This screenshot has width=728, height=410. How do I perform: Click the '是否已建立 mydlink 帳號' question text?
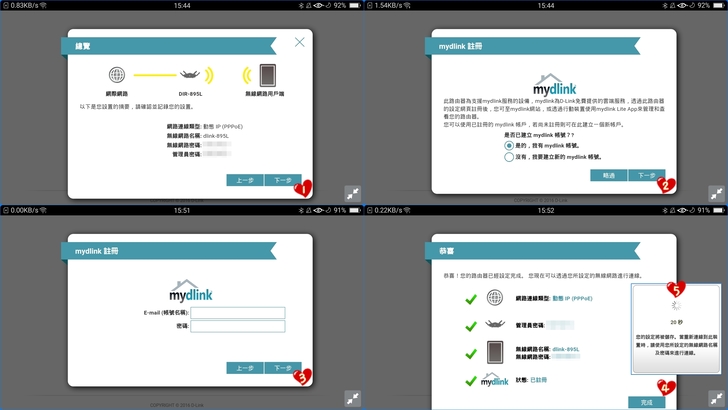click(x=539, y=135)
